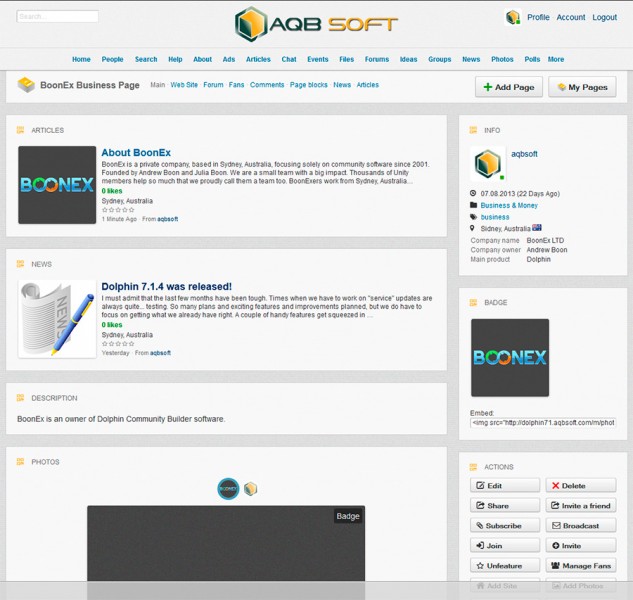Switch to the page's News submenu tab

[x=342, y=85]
